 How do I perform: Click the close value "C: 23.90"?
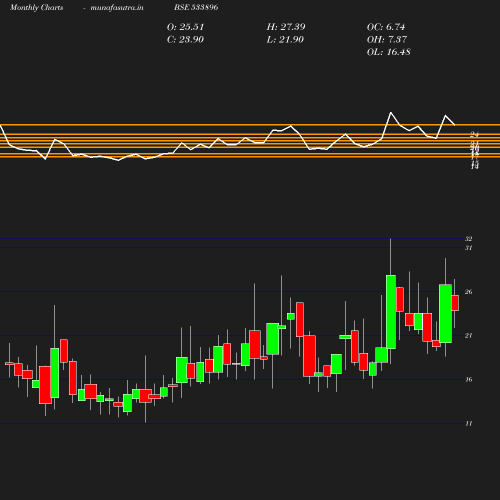(x=185, y=39)
